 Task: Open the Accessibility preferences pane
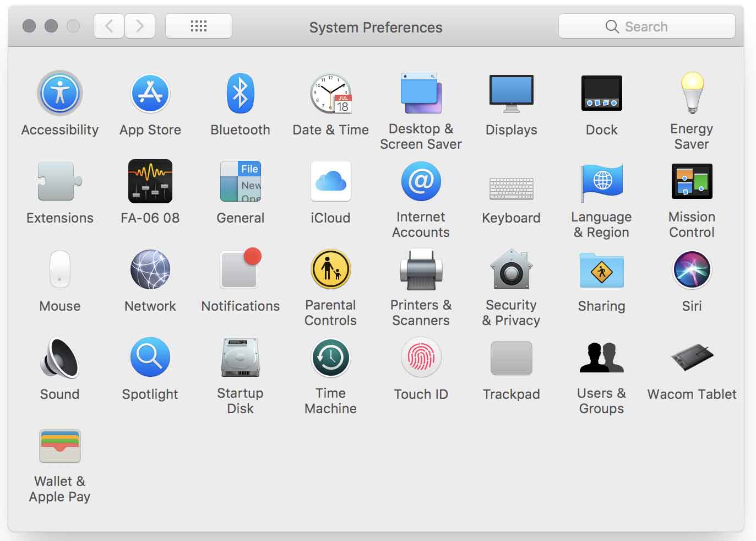point(60,93)
